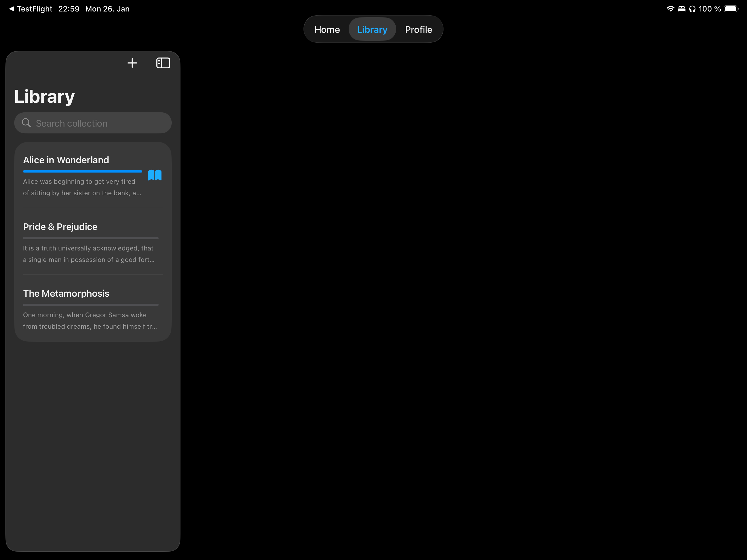
Task: Tap the blue open-book icon beside Alice
Action: [x=155, y=175]
